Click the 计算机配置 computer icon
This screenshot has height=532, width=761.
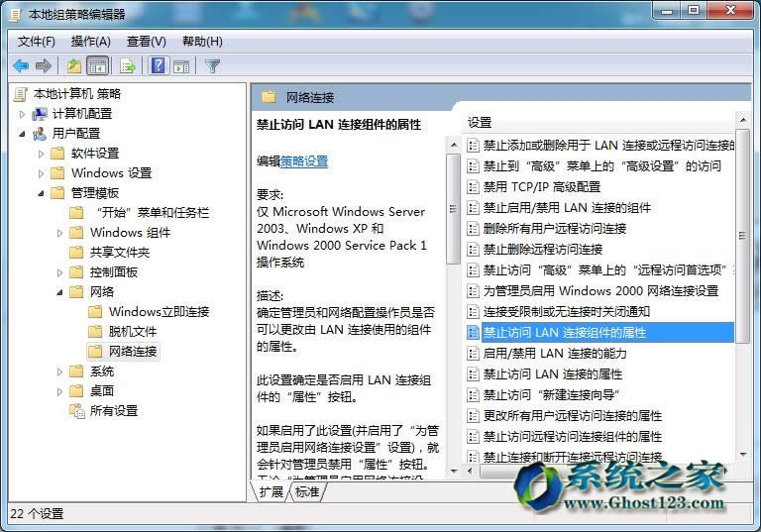pyautogui.click(x=40, y=114)
